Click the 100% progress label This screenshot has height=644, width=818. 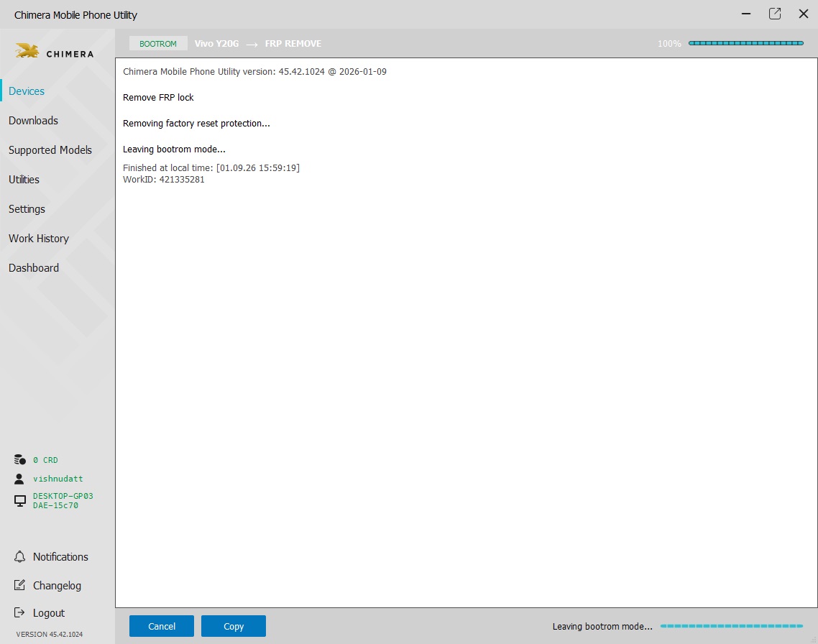[x=669, y=44]
